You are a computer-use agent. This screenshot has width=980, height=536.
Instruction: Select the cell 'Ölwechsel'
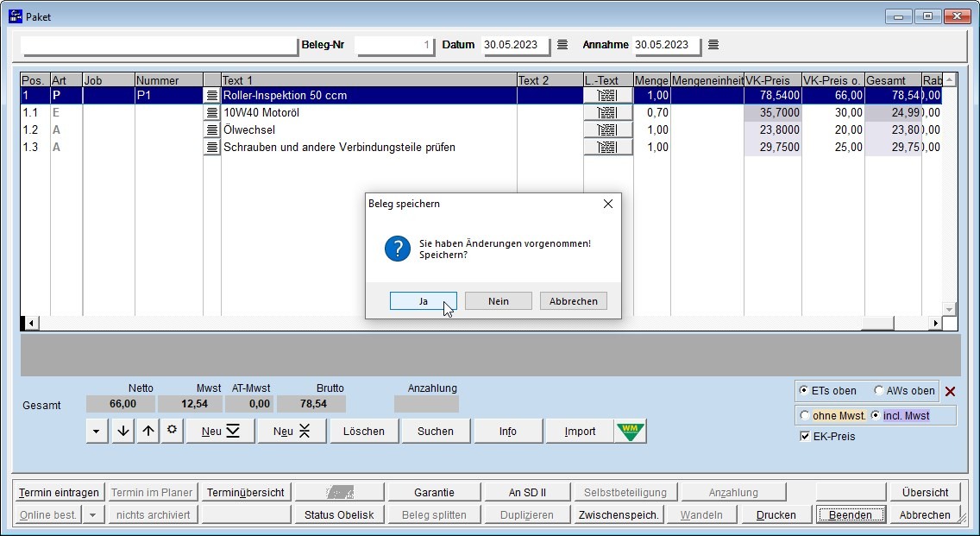(x=368, y=130)
